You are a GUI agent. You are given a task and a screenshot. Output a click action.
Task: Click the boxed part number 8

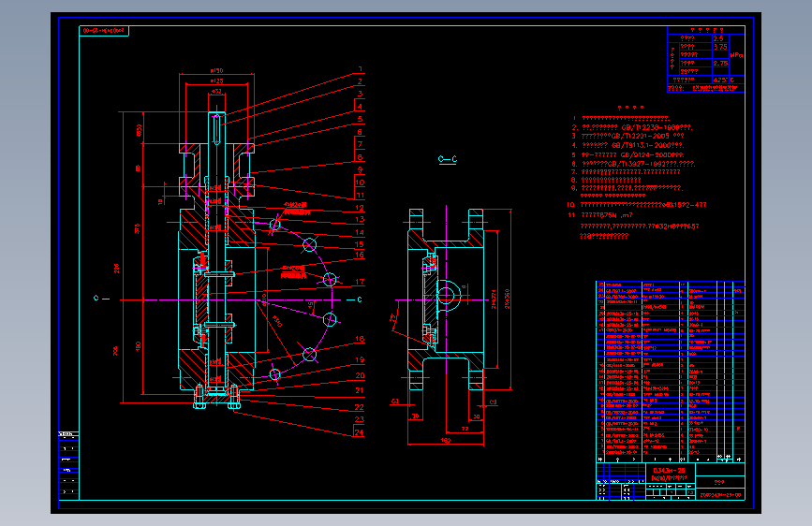[360, 157]
